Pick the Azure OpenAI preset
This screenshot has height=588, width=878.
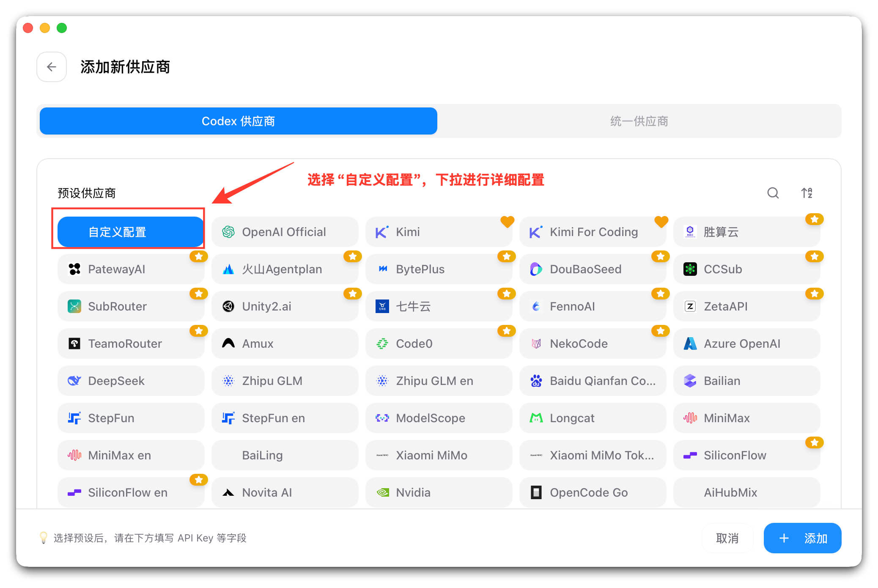click(746, 343)
